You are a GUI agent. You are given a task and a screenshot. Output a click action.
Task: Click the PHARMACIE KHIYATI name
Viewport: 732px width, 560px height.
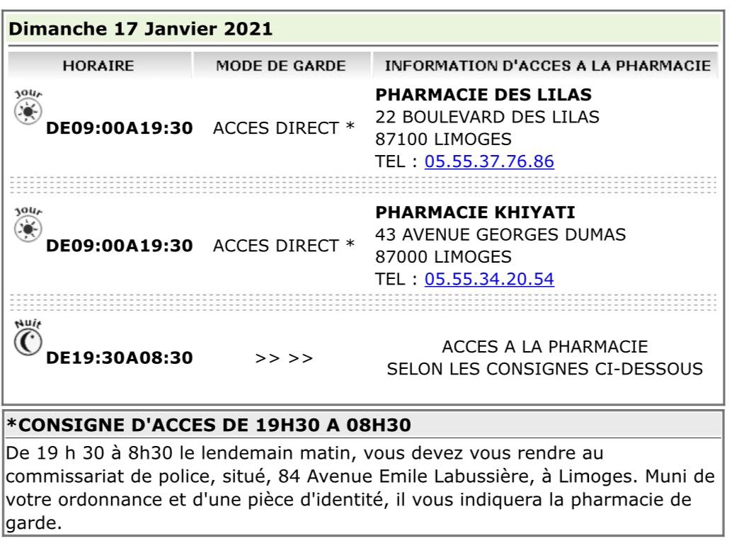click(x=475, y=212)
